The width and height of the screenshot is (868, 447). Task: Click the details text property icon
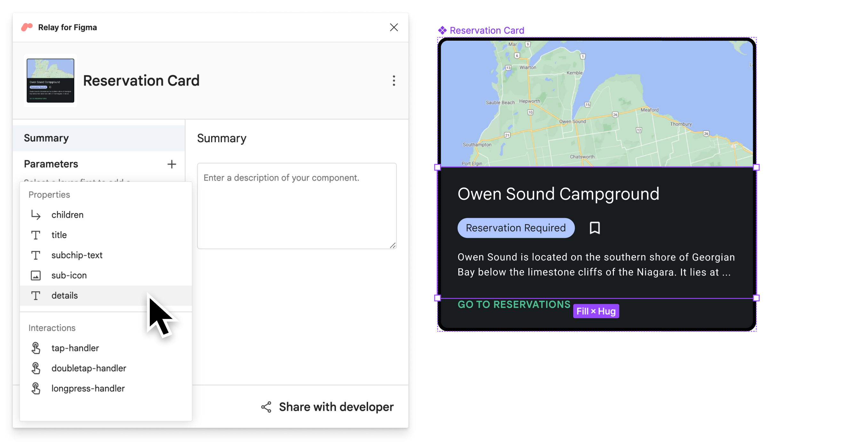pyautogui.click(x=36, y=295)
